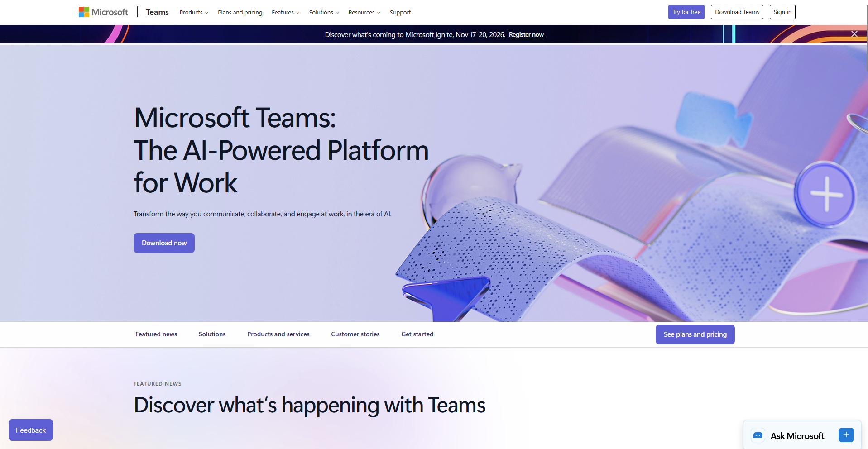Open the Solutions dropdown in the top nav

click(324, 12)
